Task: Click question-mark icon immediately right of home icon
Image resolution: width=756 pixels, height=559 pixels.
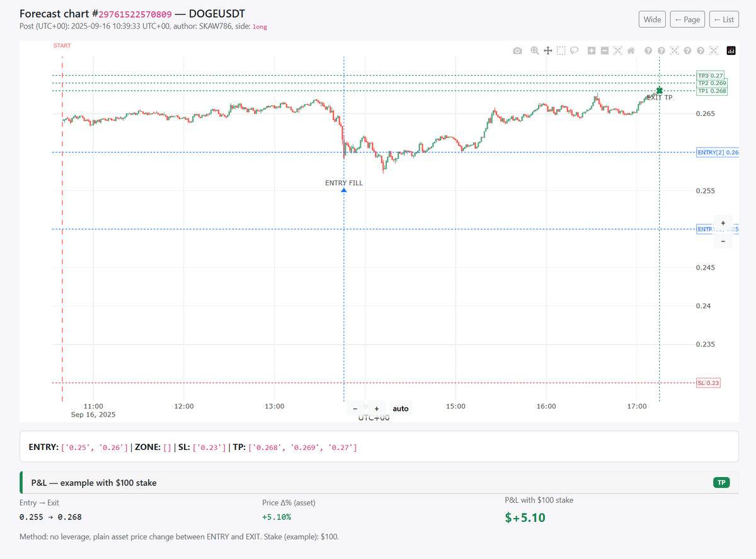Action: pos(648,50)
